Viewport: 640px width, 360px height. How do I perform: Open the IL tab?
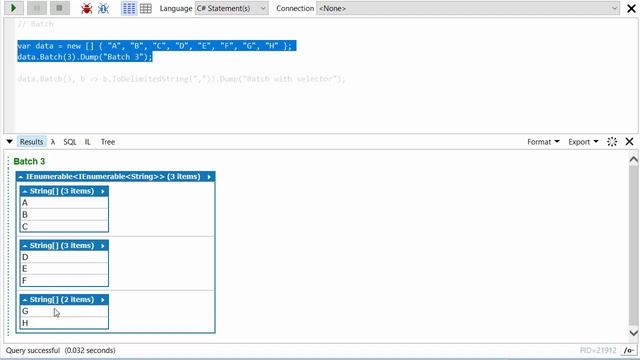pyautogui.click(x=87, y=142)
